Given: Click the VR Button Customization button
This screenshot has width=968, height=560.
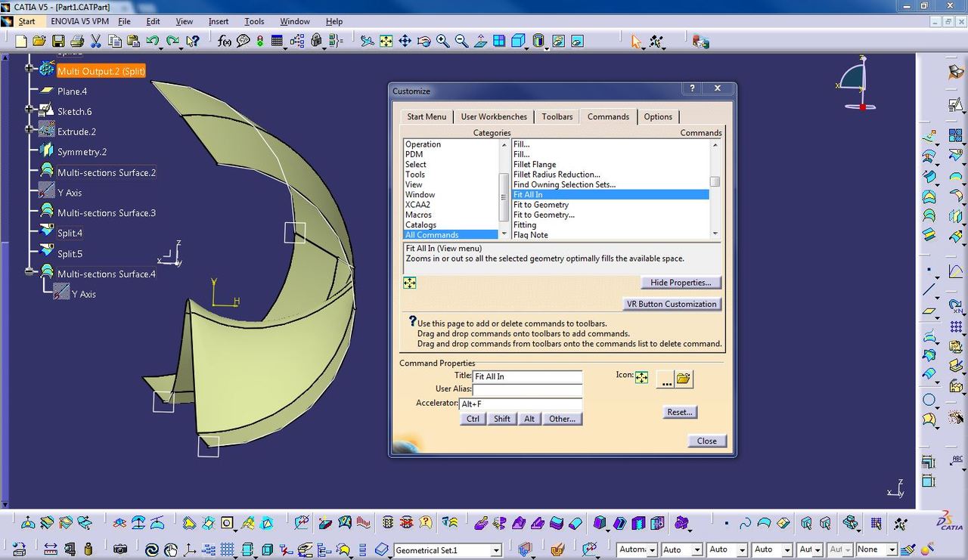Looking at the screenshot, I should (672, 304).
